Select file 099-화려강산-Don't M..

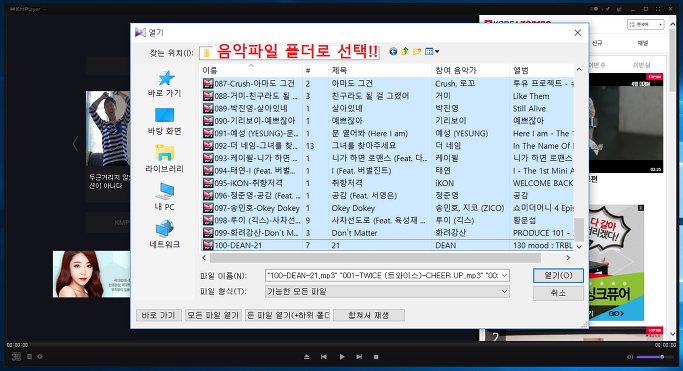point(257,233)
